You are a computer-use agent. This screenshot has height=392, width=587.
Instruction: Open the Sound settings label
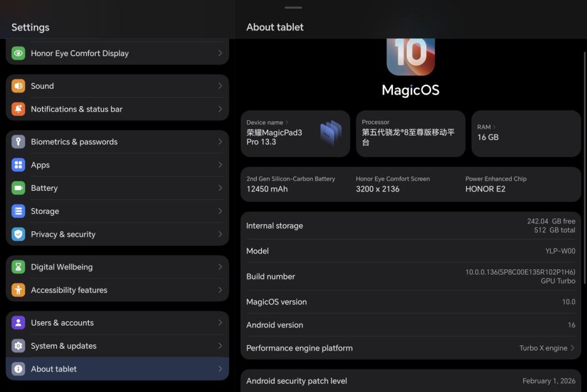point(42,86)
